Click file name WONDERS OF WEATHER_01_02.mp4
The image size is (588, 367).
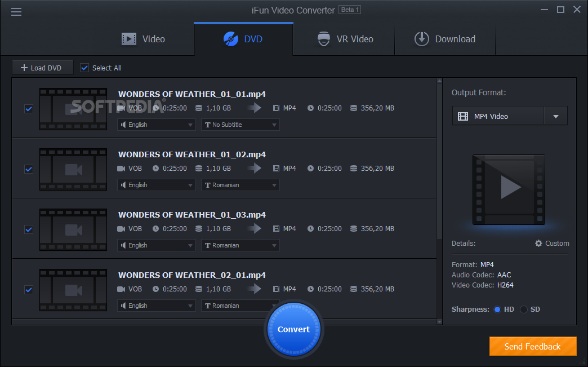pyautogui.click(x=192, y=154)
